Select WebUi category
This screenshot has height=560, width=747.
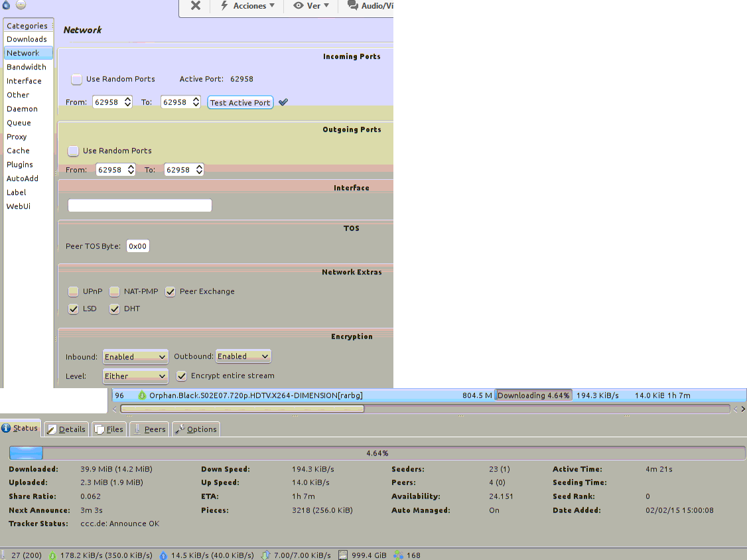tap(28, 206)
